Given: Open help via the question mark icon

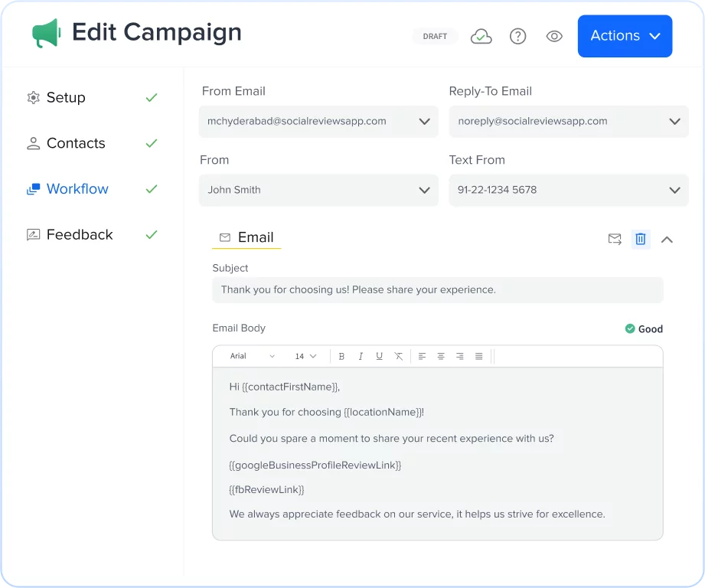Looking at the screenshot, I should click(x=517, y=36).
